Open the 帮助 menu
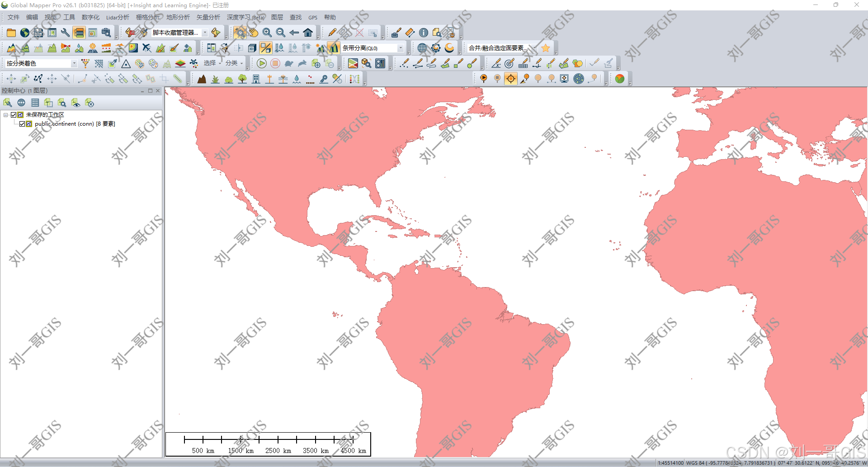 point(330,17)
